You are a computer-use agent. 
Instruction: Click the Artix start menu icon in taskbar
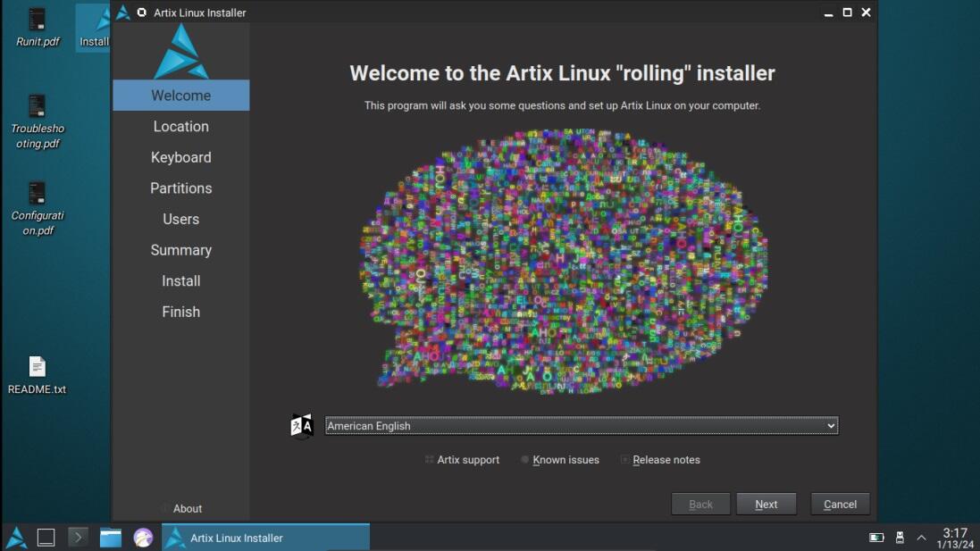(x=15, y=538)
